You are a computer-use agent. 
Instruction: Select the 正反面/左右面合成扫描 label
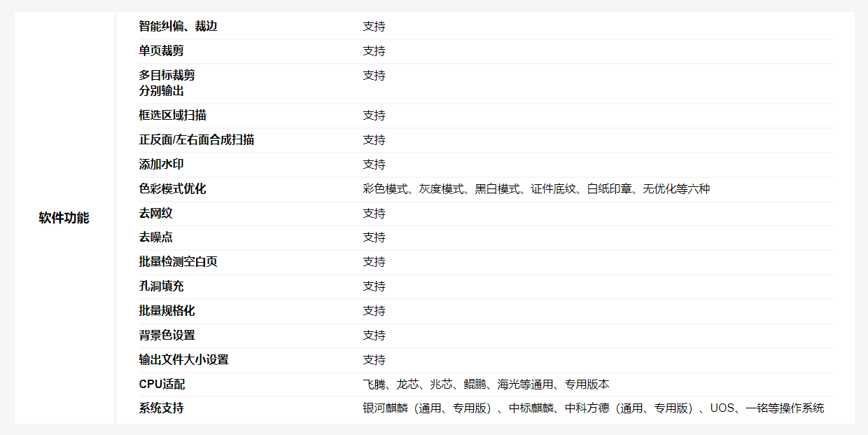[196, 140]
